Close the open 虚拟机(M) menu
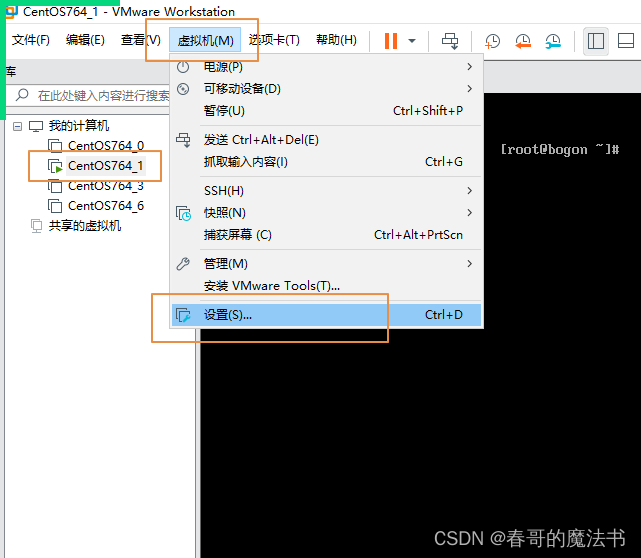The image size is (641, 558). (x=205, y=40)
